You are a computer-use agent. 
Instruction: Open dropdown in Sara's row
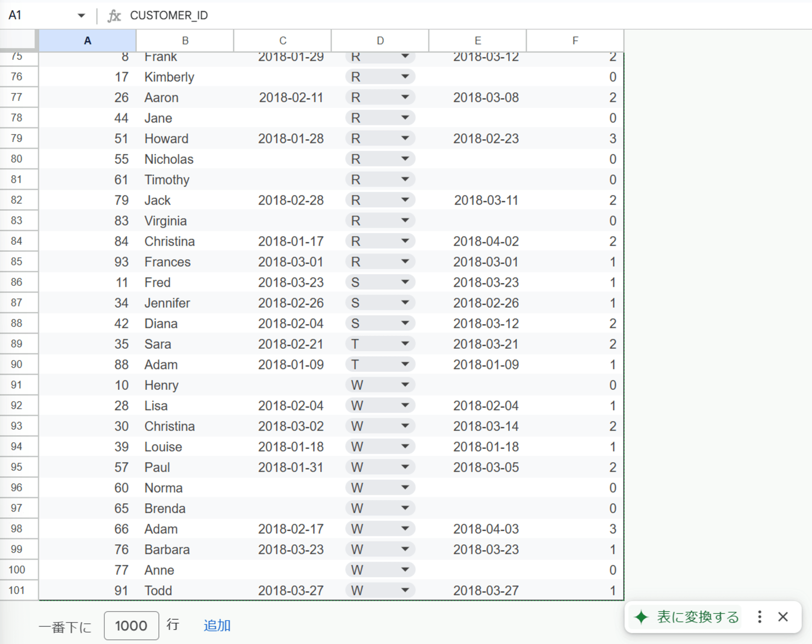(405, 344)
